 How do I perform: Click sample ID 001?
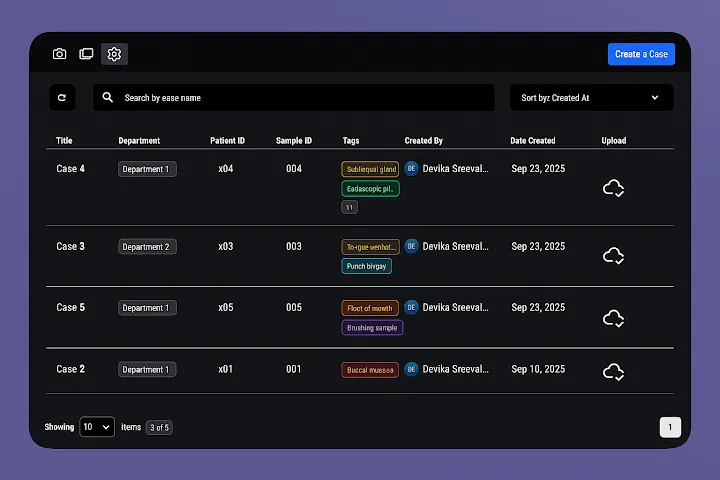[294, 369]
